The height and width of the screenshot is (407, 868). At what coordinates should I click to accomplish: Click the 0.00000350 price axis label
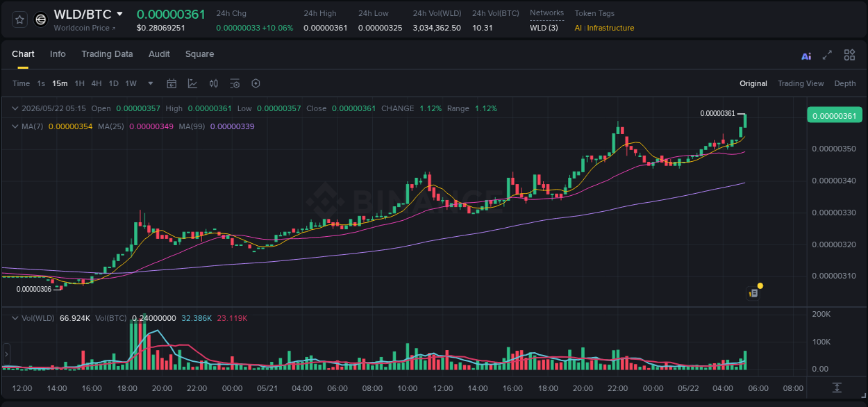[835, 149]
